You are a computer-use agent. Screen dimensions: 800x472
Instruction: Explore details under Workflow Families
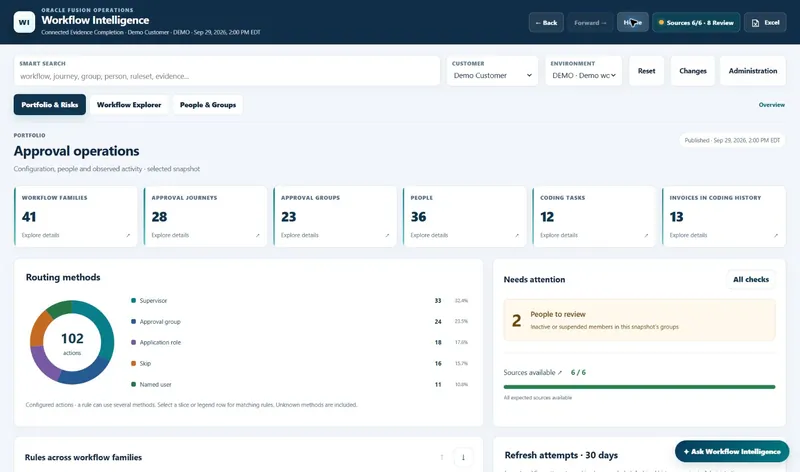40,235
